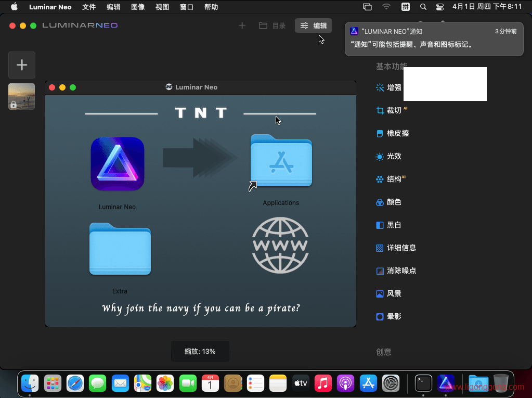Open Terminal from the Dock
Viewport: 532px width, 398px height.
tap(423, 383)
